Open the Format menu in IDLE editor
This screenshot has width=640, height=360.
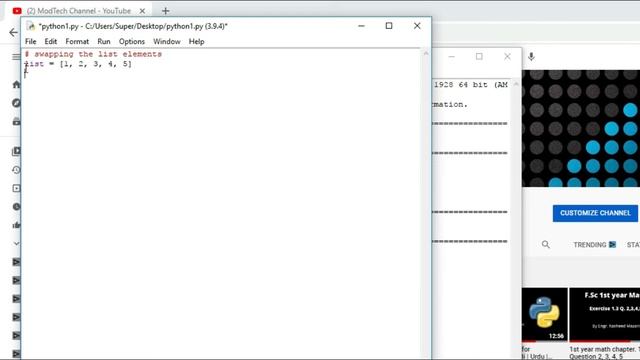point(77,42)
